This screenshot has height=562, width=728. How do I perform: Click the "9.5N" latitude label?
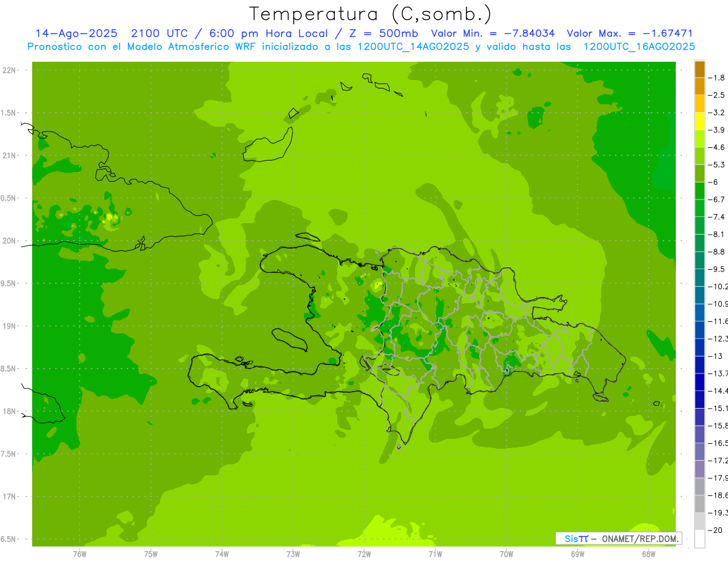[9, 283]
